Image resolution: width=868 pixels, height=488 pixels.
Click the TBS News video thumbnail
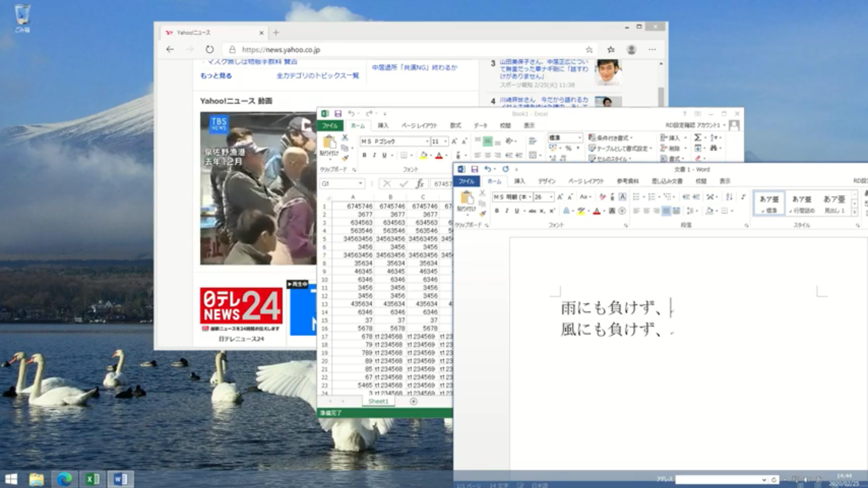tap(258, 188)
